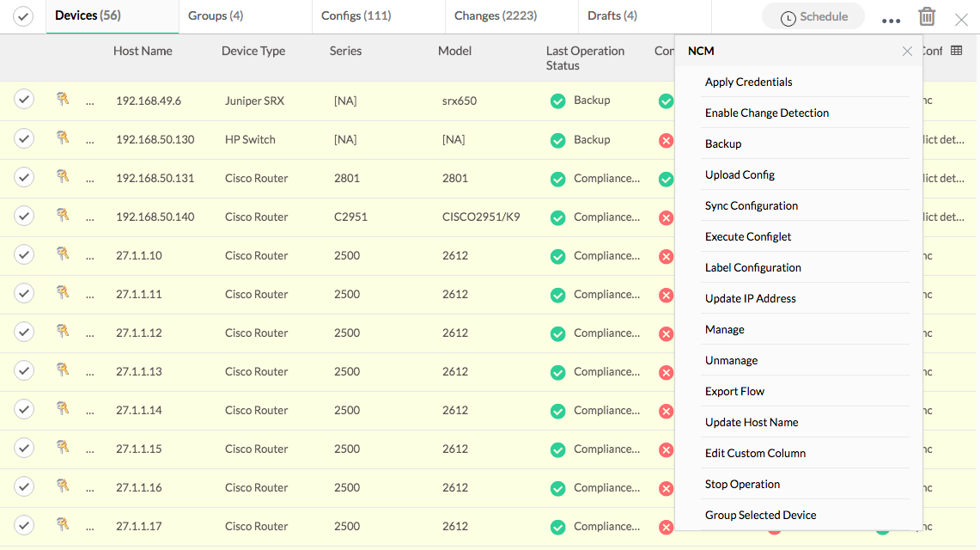This screenshot has width=980, height=550.
Task: Expand row options dots for 192.168.50.140
Action: pyautogui.click(x=90, y=218)
